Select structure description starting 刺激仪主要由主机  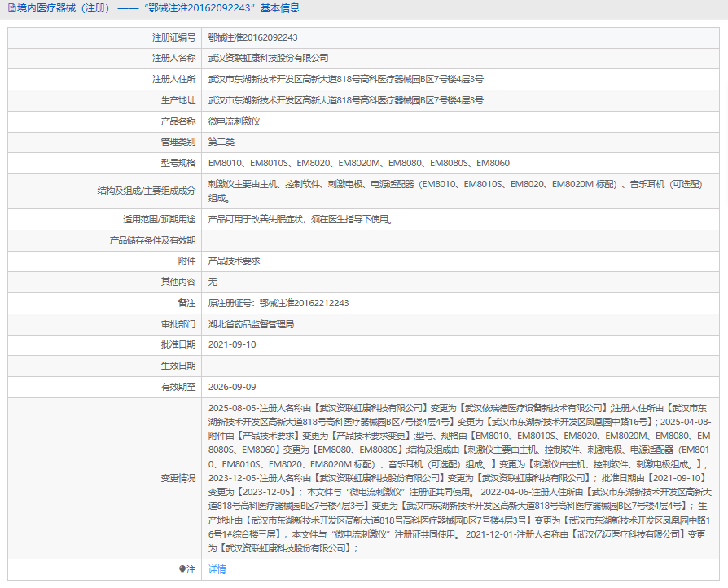pos(455,191)
